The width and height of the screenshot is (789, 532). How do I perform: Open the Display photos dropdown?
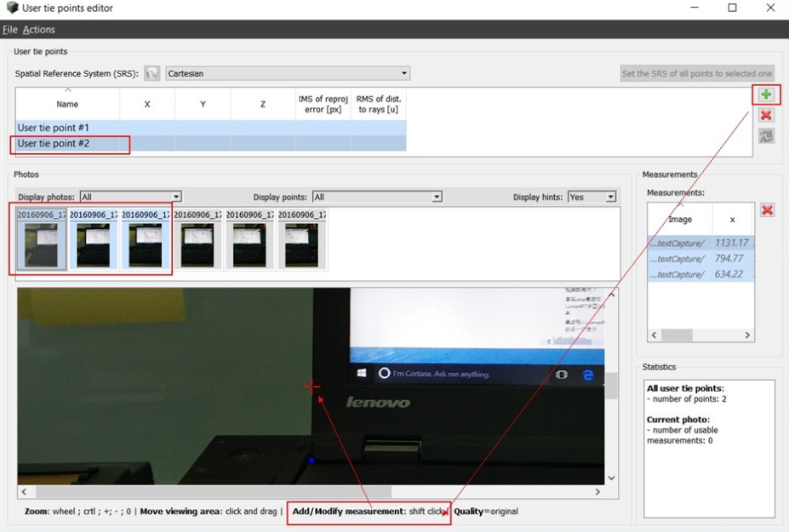coord(130,197)
